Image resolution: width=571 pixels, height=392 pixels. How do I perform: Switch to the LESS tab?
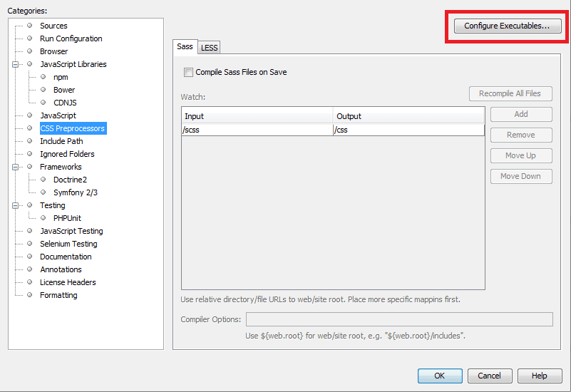209,48
